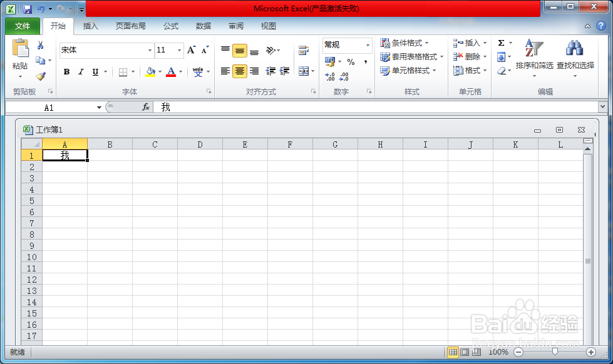Screen dimensions: 613x364
Task: Click the zoom in plus button
Action: [590, 352]
